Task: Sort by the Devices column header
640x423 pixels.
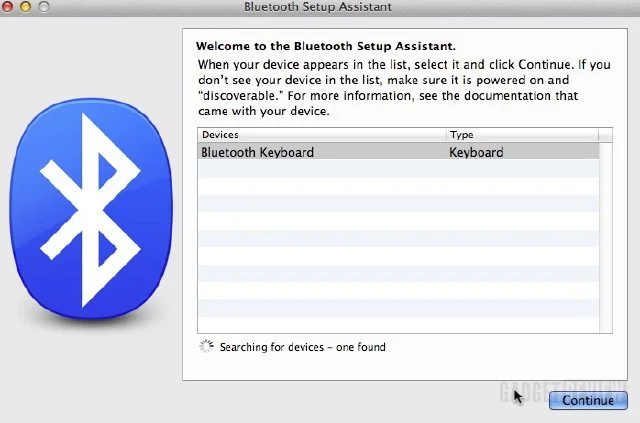Action: click(x=322, y=135)
